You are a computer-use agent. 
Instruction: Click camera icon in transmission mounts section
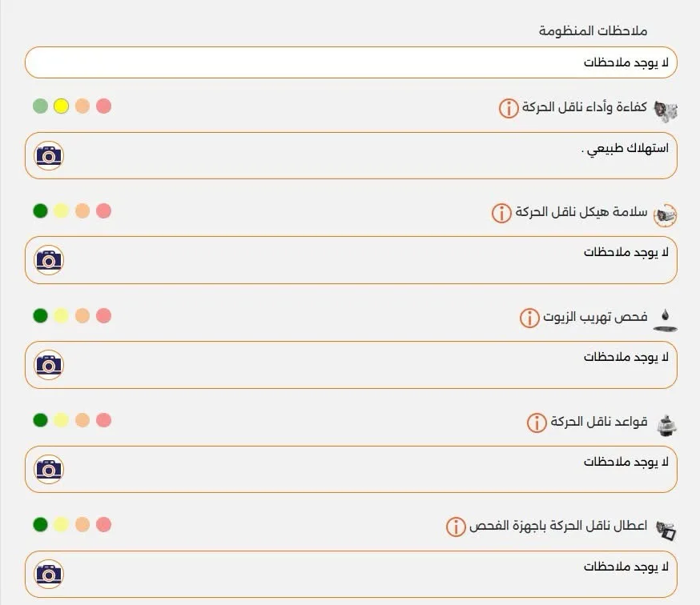[50, 470]
